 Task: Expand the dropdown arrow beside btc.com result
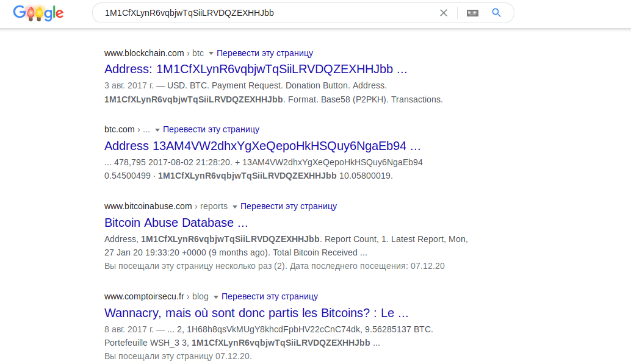(157, 130)
